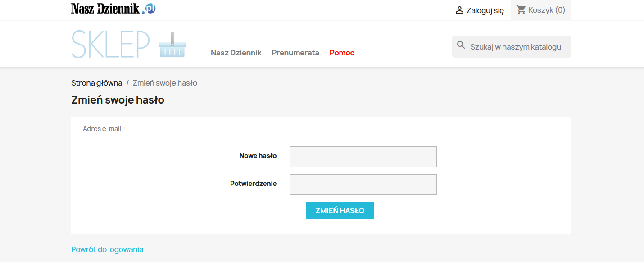Viewport: 644px width, 262px height.
Task: Open Powrót do logowania link
Action: pos(107,249)
